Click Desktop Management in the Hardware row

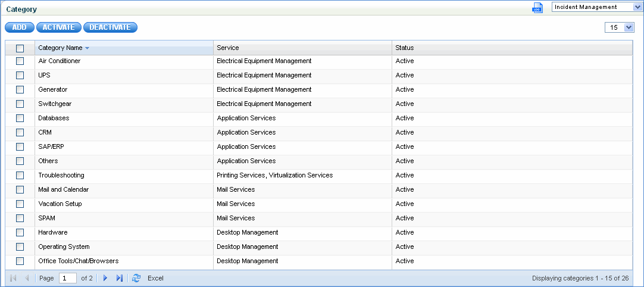(247, 232)
